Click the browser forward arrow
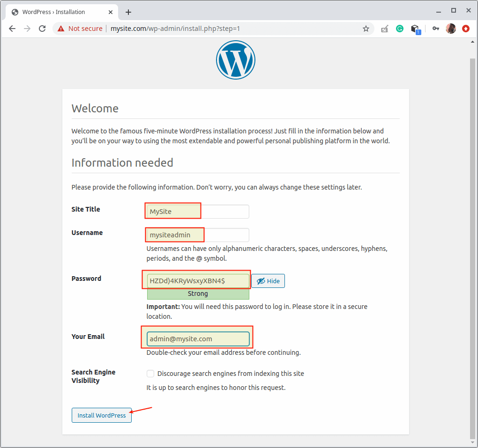Image resolution: width=478 pixels, height=448 pixels. [x=27, y=29]
